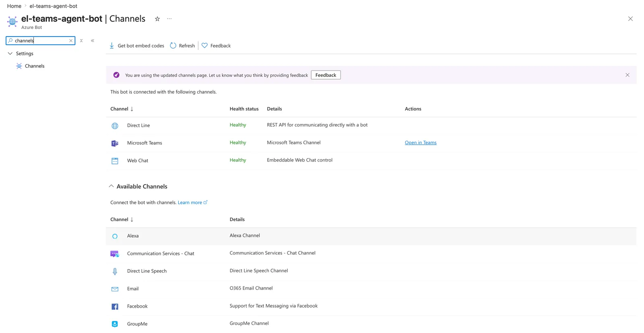The width and height of the screenshot is (644, 333).
Task: Click the rocket icon in banner
Action: 116,75
